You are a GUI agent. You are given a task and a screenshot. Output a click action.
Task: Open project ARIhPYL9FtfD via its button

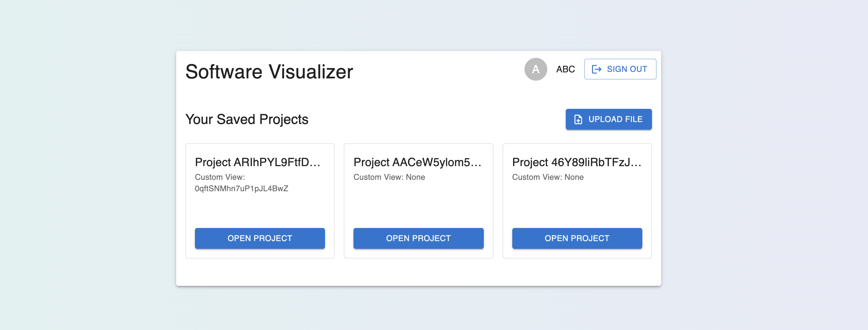(260, 238)
